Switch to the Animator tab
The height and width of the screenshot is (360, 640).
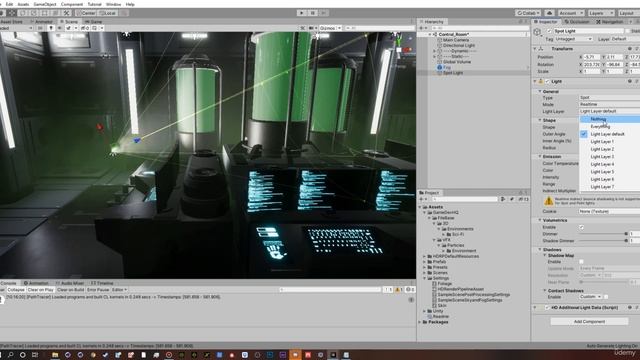coord(42,22)
